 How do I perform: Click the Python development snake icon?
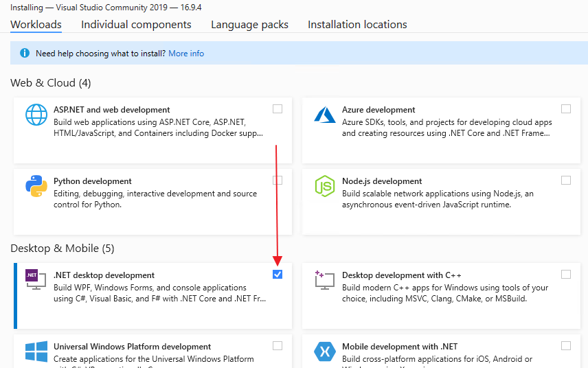tap(36, 186)
